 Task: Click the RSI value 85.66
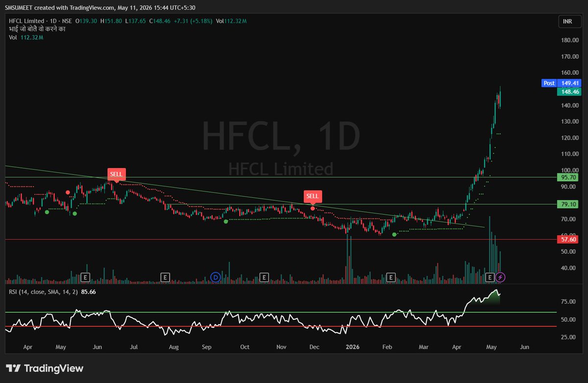coord(89,291)
